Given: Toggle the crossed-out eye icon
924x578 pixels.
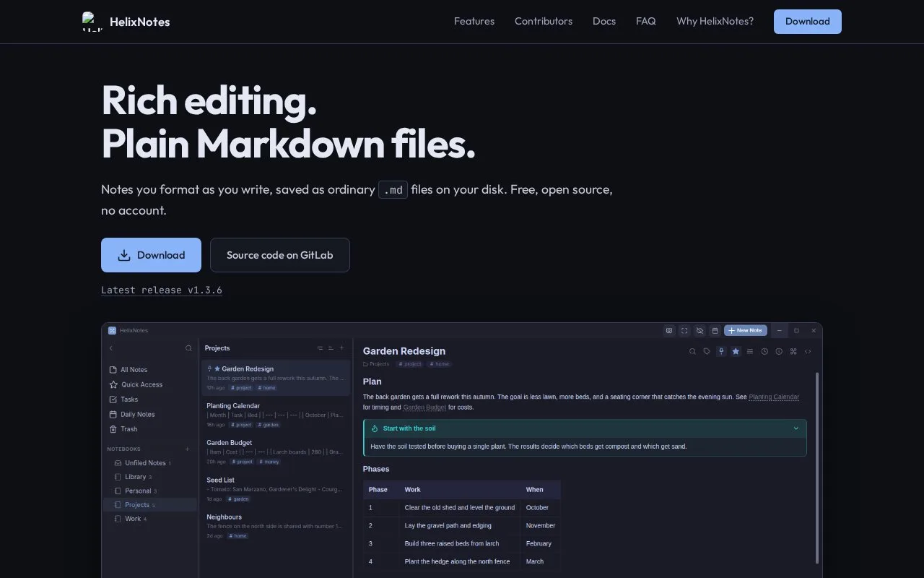Looking at the screenshot, I should pyautogui.click(x=699, y=330).
